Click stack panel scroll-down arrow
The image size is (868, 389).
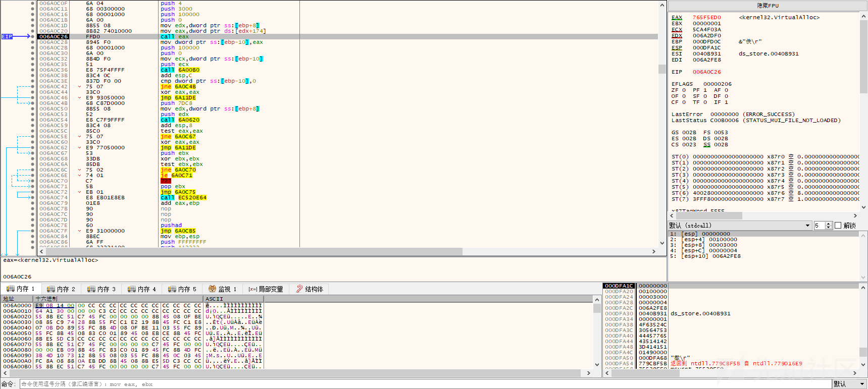863,364
